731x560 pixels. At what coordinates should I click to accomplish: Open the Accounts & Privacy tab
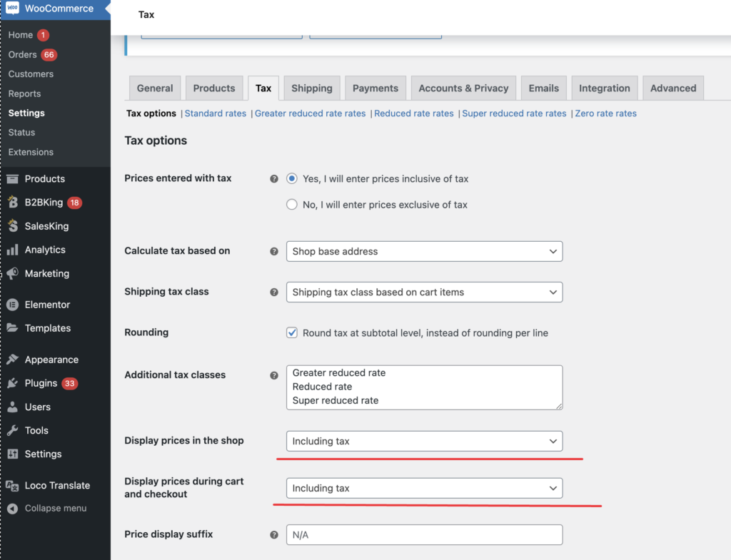coord(463,88)
